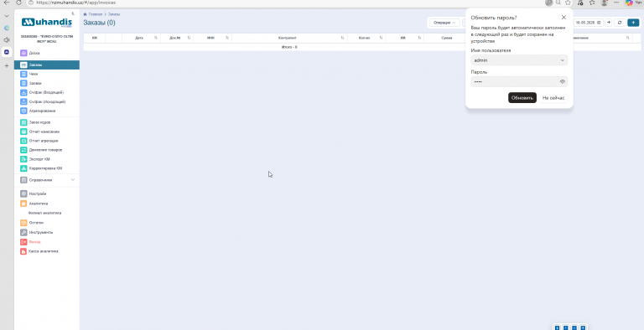Viewport: 644px width, 330px height.
Task: Expand the vertical tabs chevron
Action: click(x=7, y=16)
